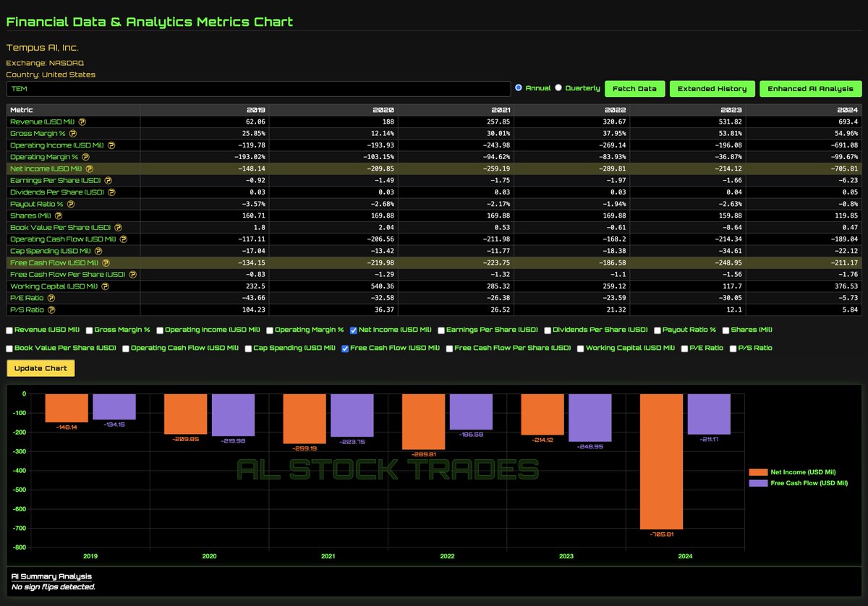The height and width of the screenshot is (606, 868).
Task: Click the Fetch Data button
Action: [634, 88]
